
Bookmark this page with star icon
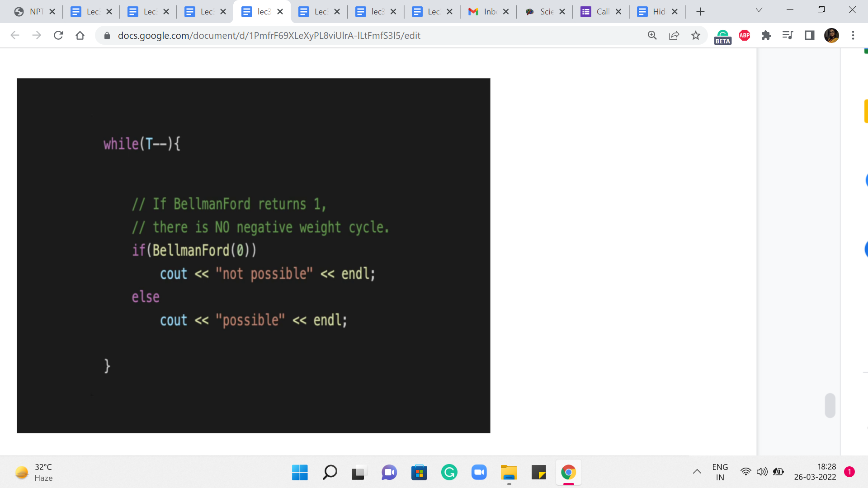tap(695, 35)
